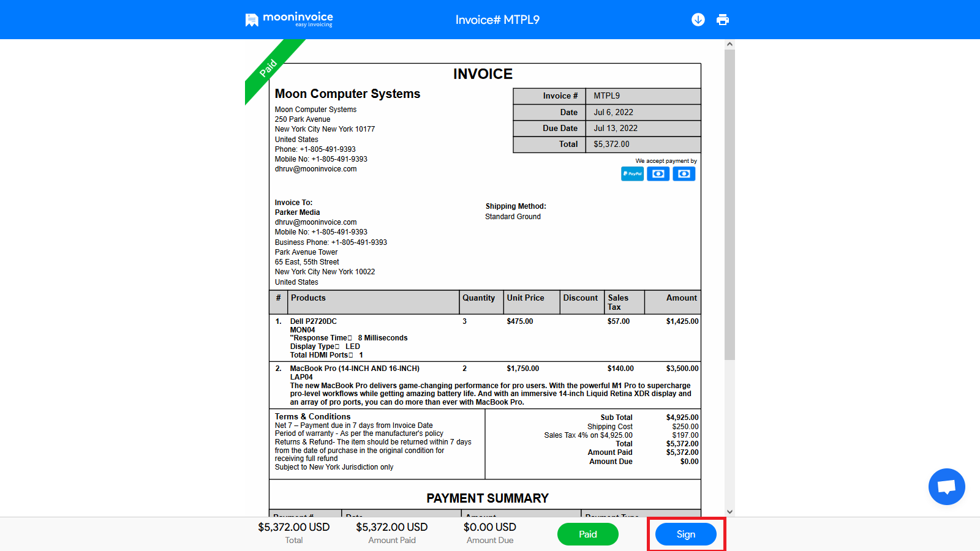This screenshot has width=980, height=551.
Task: Click the 250 Park Avenue address line
Action: [303, 119]
